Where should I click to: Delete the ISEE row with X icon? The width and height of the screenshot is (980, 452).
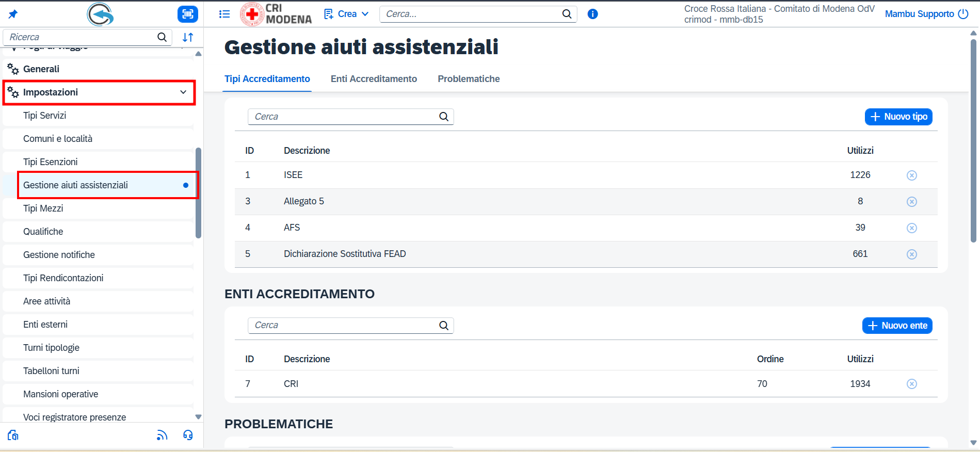(x=911, y=175)
